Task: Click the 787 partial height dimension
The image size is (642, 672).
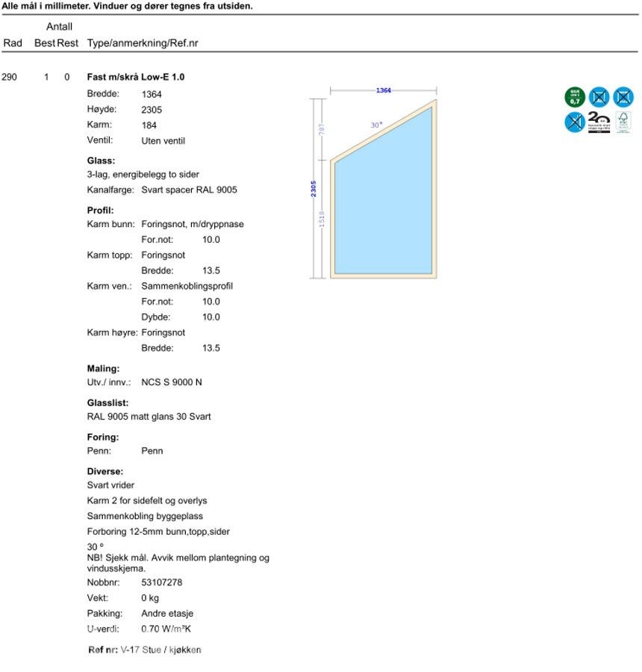Action: point(322,129)
